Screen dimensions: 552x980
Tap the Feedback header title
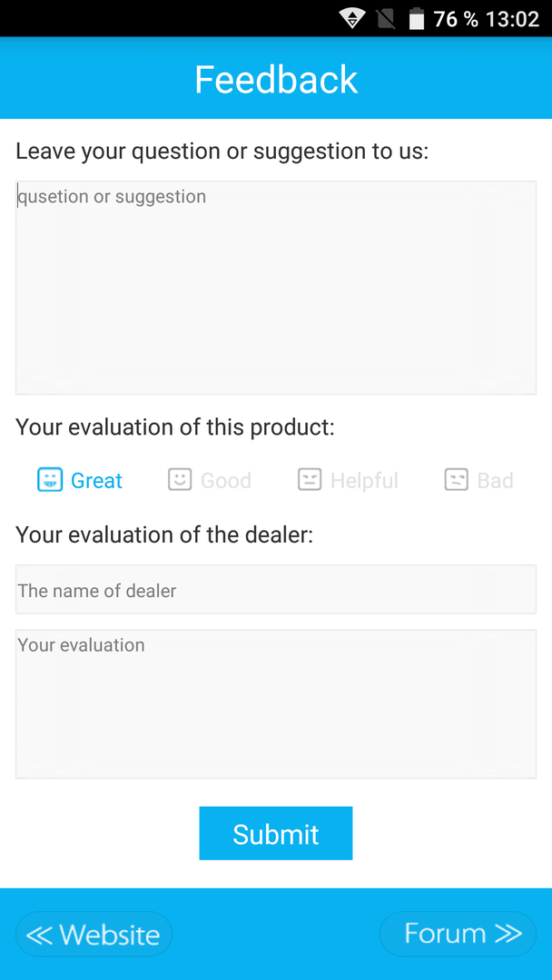(x=276, y=79)
